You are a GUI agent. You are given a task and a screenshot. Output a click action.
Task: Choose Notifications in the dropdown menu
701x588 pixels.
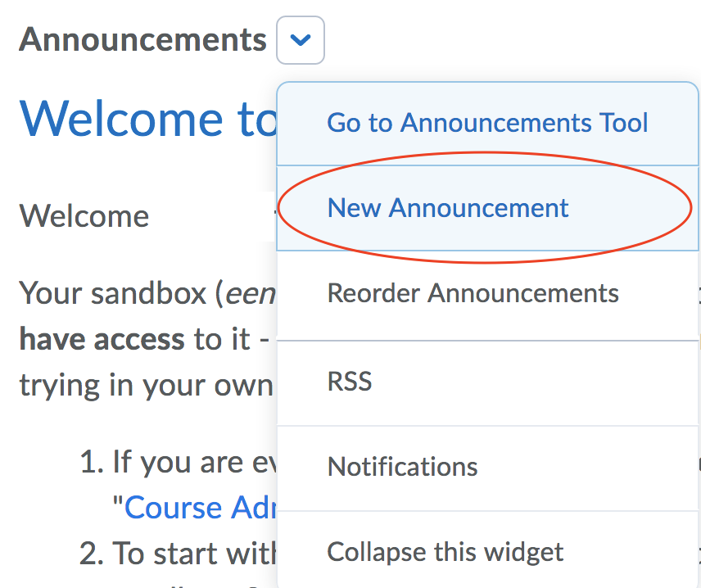(x=402, y=467)
